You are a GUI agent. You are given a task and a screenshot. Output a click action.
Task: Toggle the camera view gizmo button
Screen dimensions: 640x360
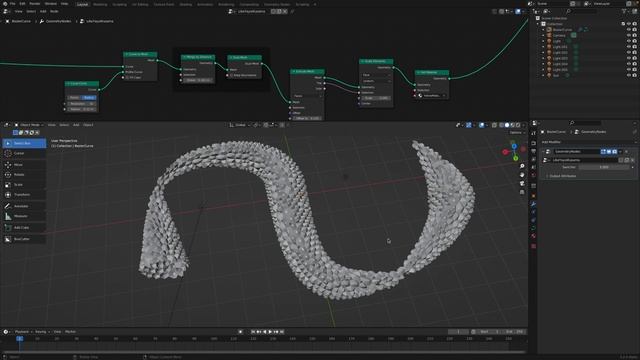tap(522, 183)
